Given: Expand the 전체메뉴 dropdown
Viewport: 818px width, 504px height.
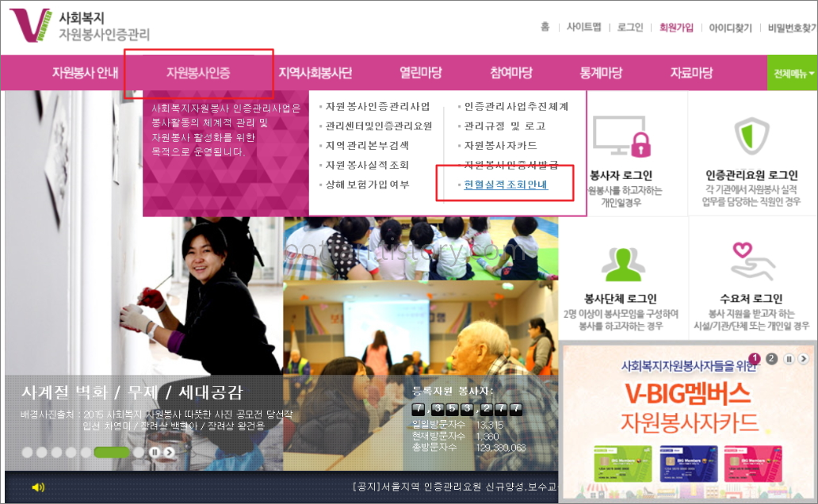Looking at the screenshot, I should 793,73.
